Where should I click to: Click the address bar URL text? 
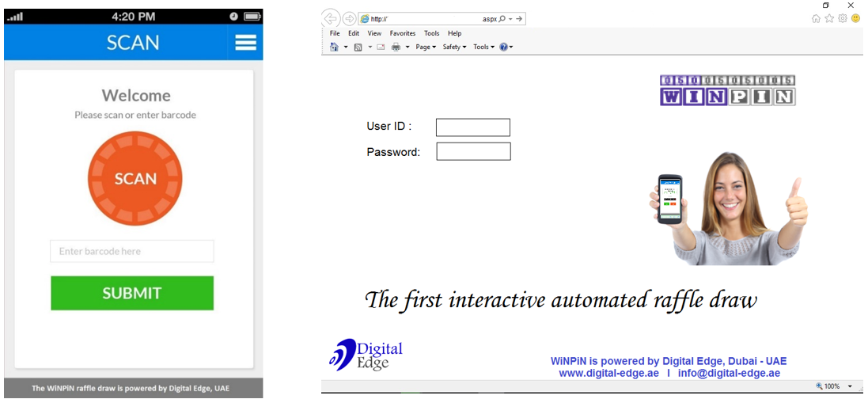click(379, 19)
